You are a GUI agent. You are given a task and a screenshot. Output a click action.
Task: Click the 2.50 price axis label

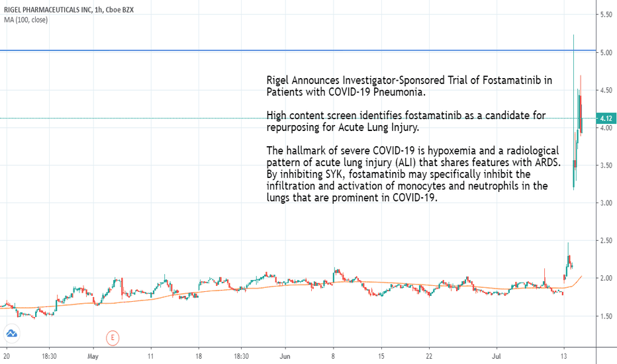(606, 240)
